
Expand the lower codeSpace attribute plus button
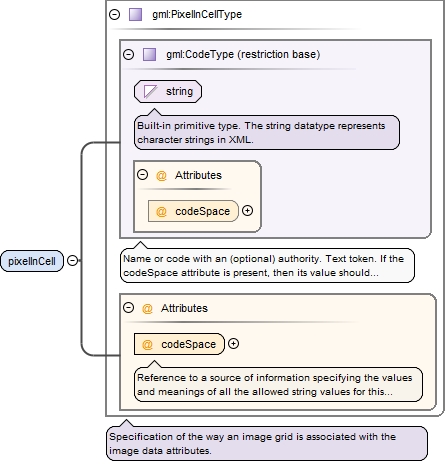(233, 344)
